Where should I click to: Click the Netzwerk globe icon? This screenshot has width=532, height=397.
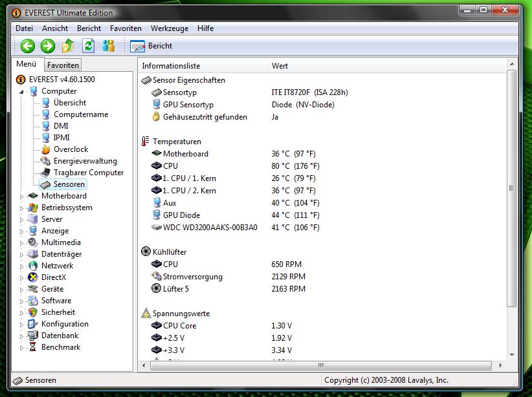coord(33,266)
